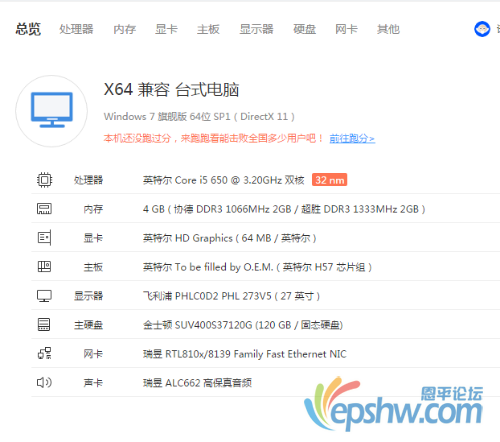Select the 英特尔 Core i5 650 processor text
Viewport: 500px width, 442px height.
[x=223, y=180]
